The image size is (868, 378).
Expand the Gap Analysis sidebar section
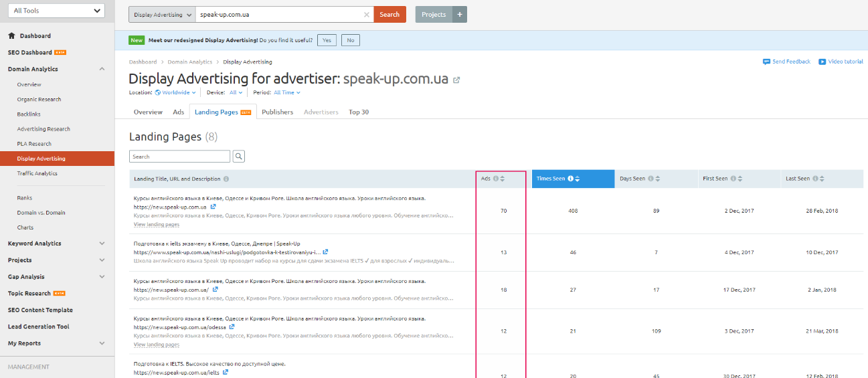[x=102, y=276]
